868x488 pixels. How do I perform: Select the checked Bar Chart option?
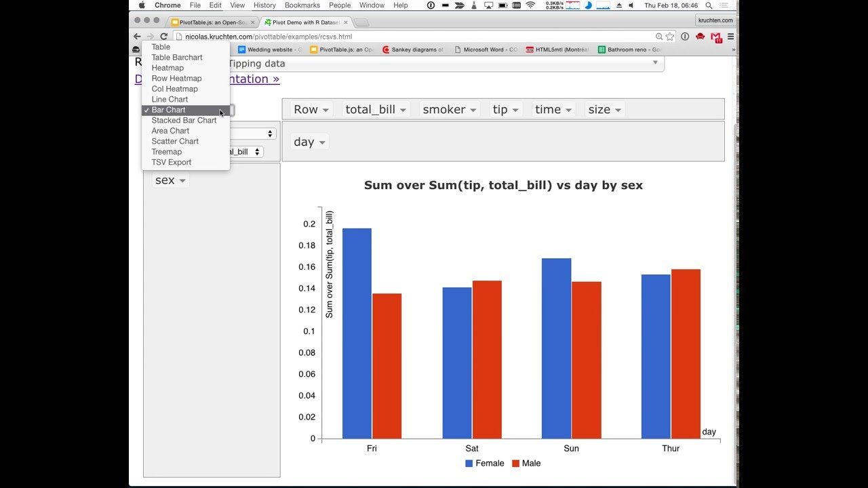click(185, 110)
